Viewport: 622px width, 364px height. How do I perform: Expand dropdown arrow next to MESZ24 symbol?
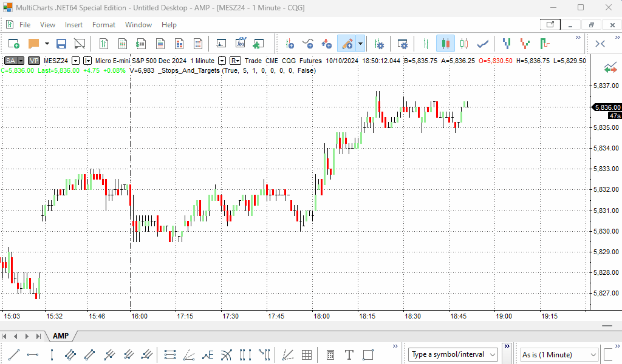click(75, 61)
